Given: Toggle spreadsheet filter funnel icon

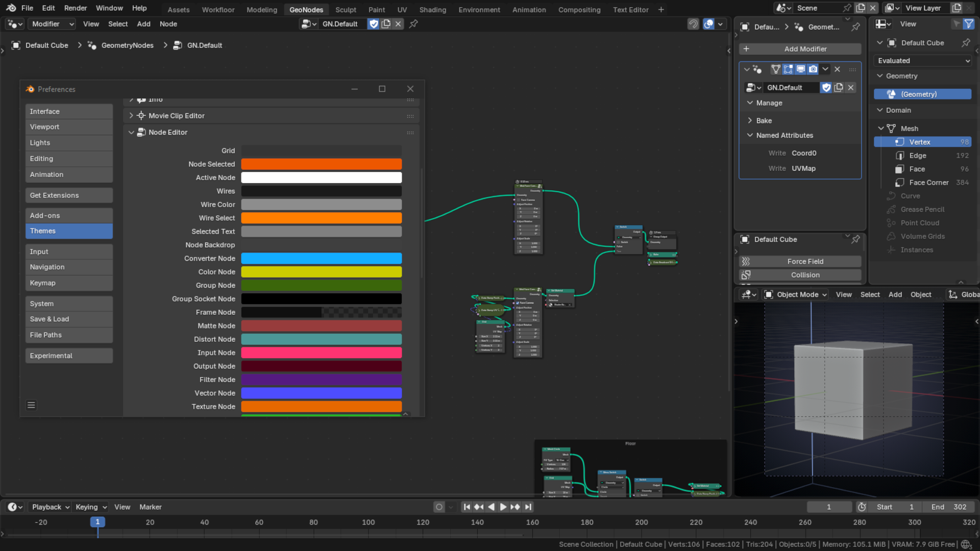Looking at the screenshot, I should 969,24.
